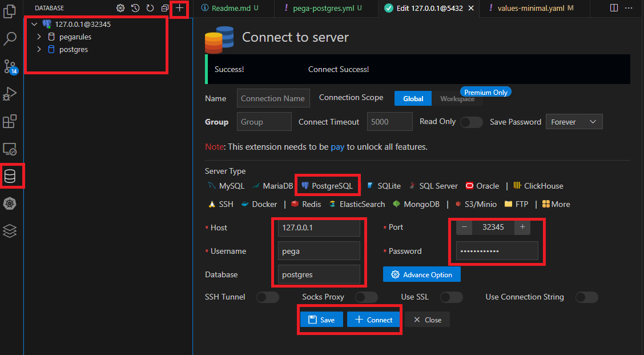Focus the Database field with postgres
This screenshot has width=644, height=355.
(x=319, y=274)
